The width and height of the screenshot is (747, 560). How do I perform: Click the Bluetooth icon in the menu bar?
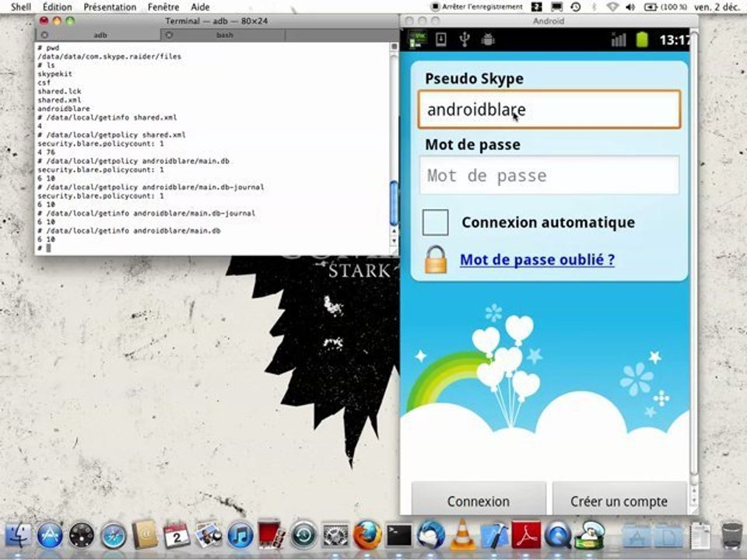(594, 7)
